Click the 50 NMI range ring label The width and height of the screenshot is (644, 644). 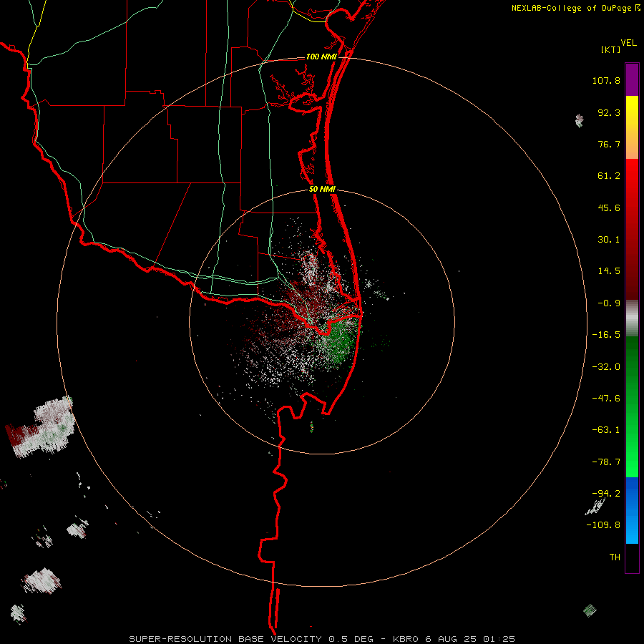coord(322,190)
